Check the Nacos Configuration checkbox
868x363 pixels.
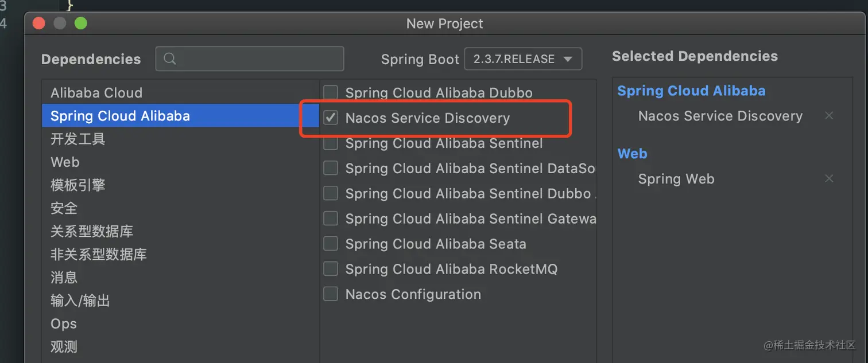click(331, 294)
